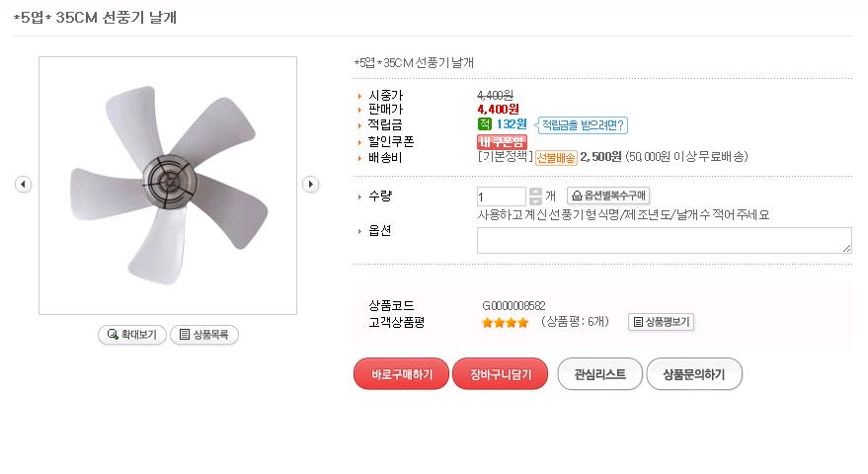868x474 pixels.
Task: Click the 적립금을 받으려면? help link
Action: coord(583,125)
